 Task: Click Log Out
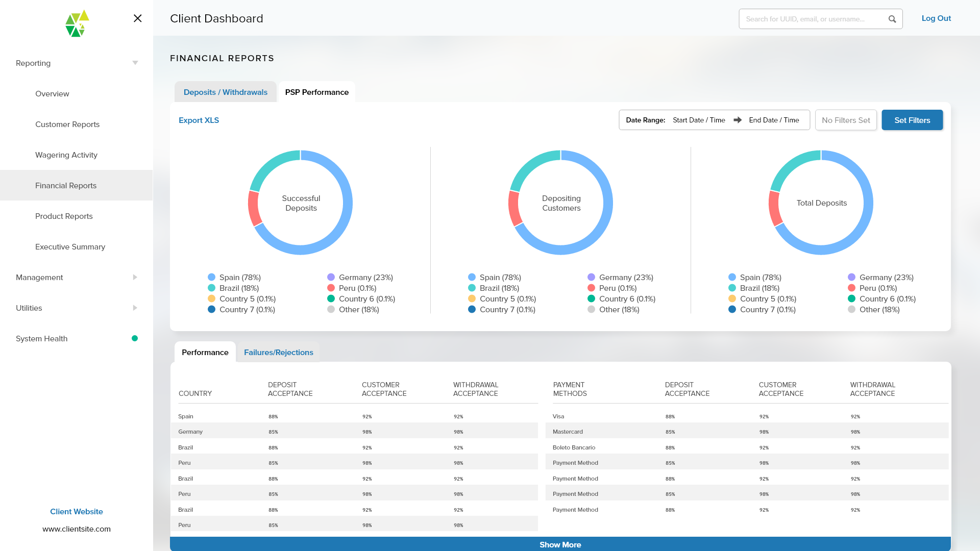[x=936, y=18]
